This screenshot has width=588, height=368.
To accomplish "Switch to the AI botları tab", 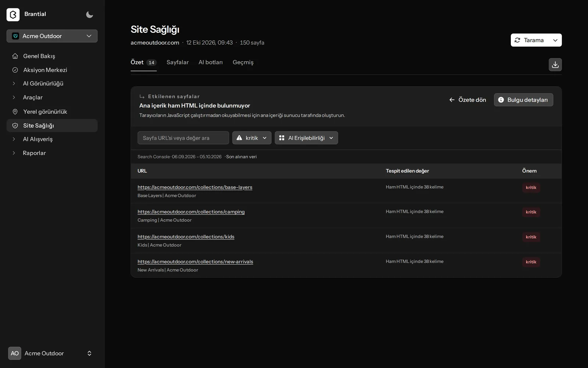I will click(x=211, y=63).
